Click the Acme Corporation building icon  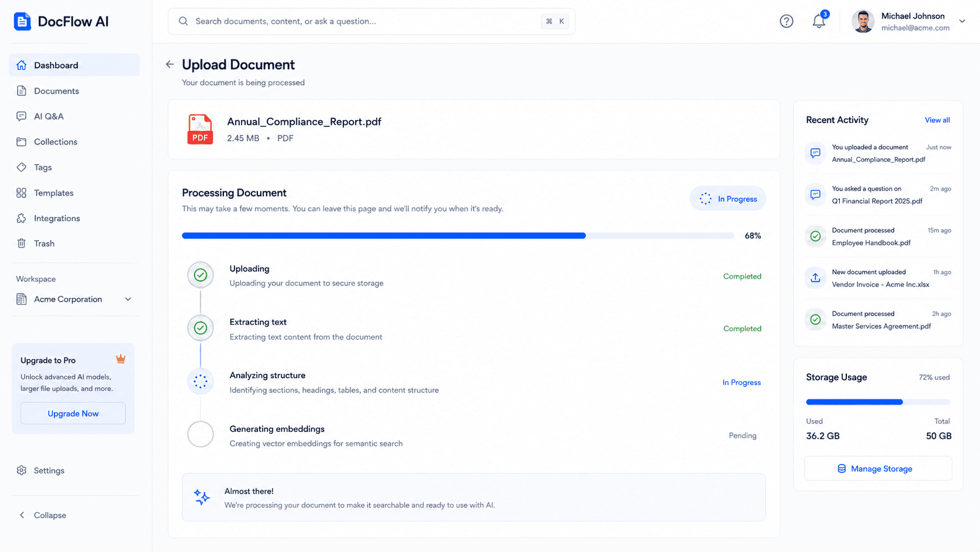(x=22, y=299)
